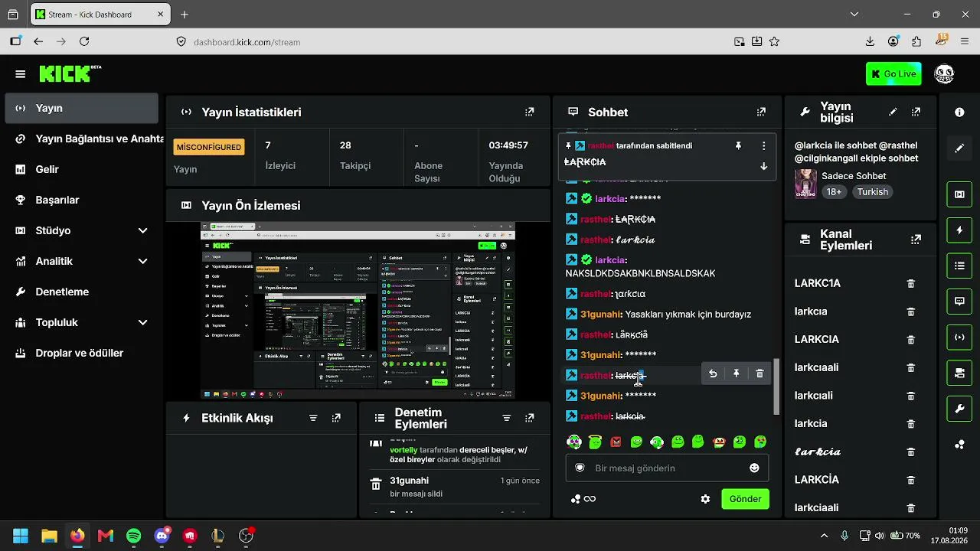This screenshot has width=980, height=551.
Task: Reply to the hovered rasthel message
Action: click(x=713, y=373)
